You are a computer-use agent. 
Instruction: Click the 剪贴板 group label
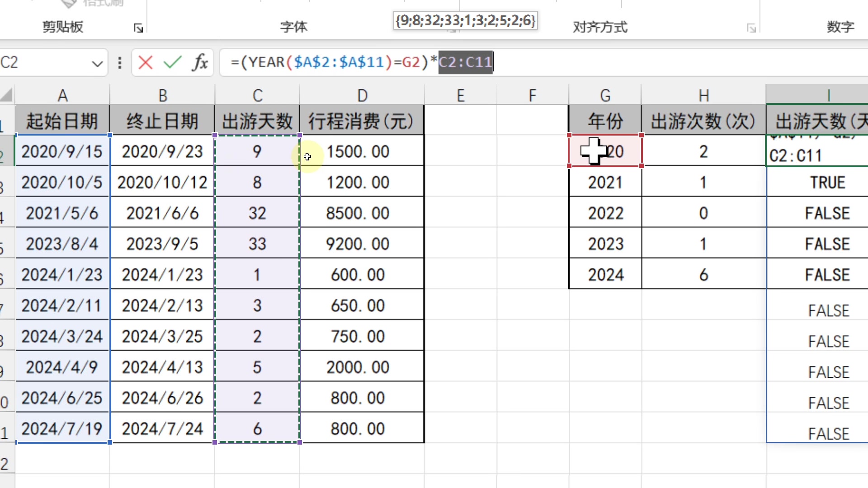(63, 27)
